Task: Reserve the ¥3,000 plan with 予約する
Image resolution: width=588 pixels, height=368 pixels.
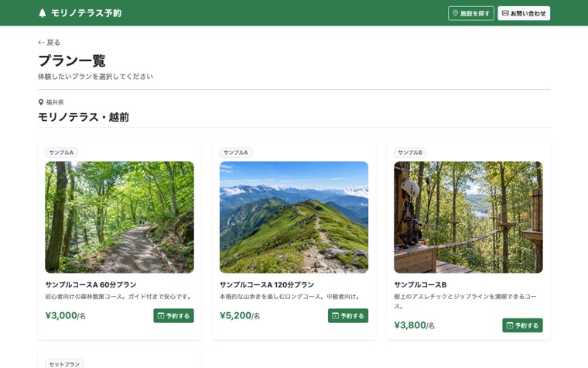Action: [173, 316]
